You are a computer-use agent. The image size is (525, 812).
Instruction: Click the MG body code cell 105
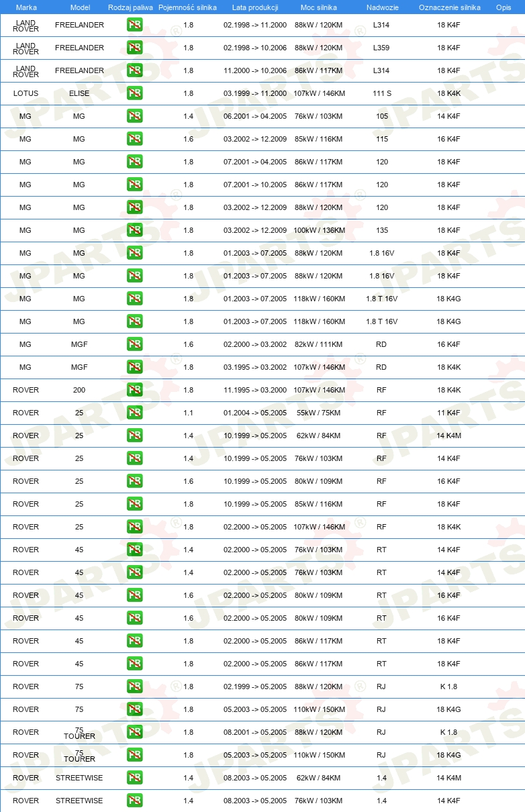pyautogui.click(x=381, y=116)
